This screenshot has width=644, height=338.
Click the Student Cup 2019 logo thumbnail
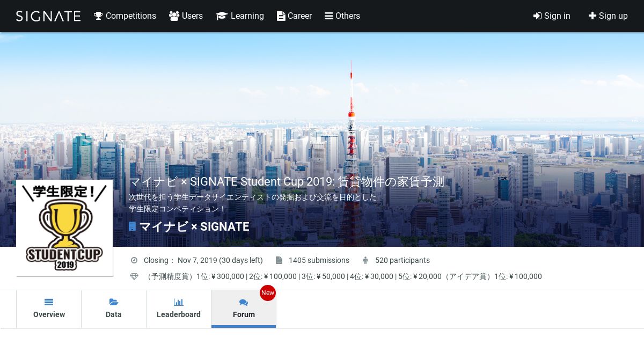pos(64,228)
